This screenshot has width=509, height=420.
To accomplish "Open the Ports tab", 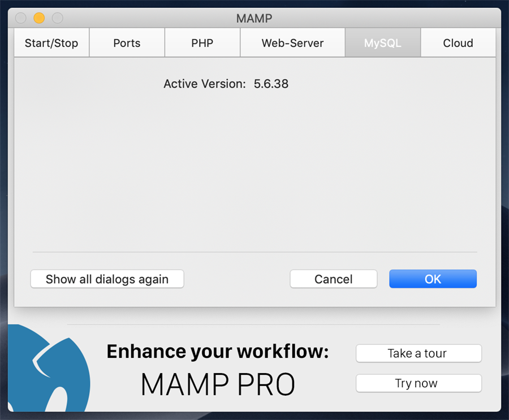I will [127, 44].
